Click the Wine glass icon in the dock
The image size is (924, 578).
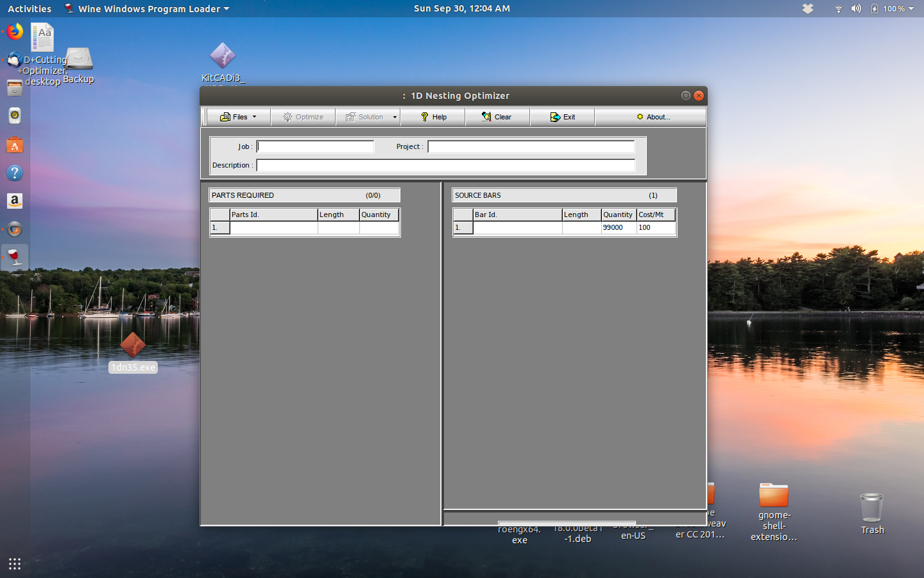[14, 258]
